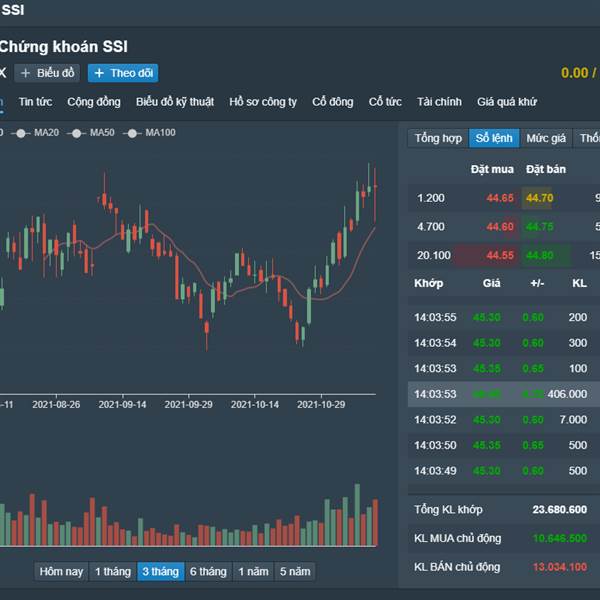
Task: Click KL MUA chủ động value
Action: (x=559, y=538)
